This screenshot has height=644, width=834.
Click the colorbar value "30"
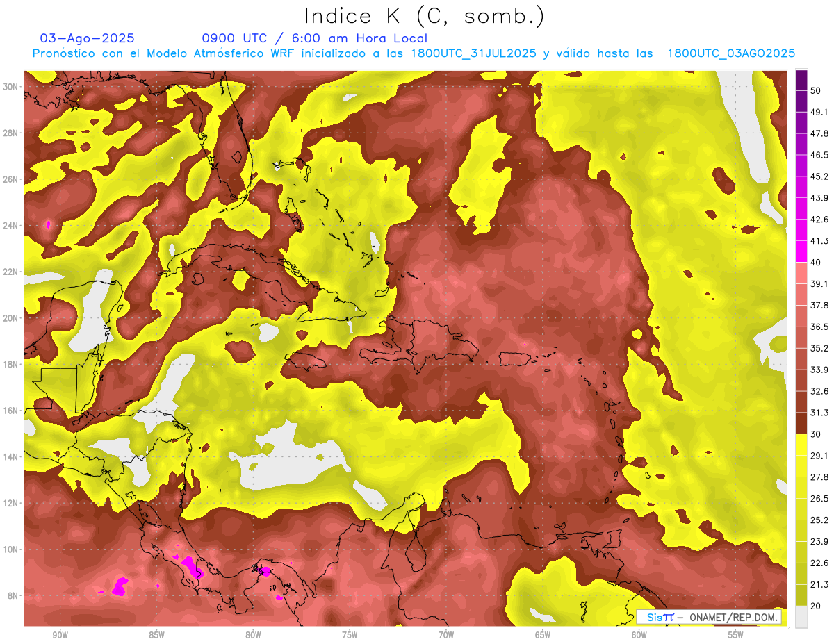816,434
